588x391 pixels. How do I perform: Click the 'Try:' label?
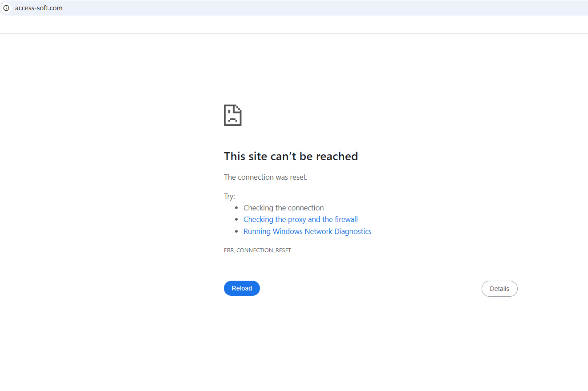[x=229, y=196]
